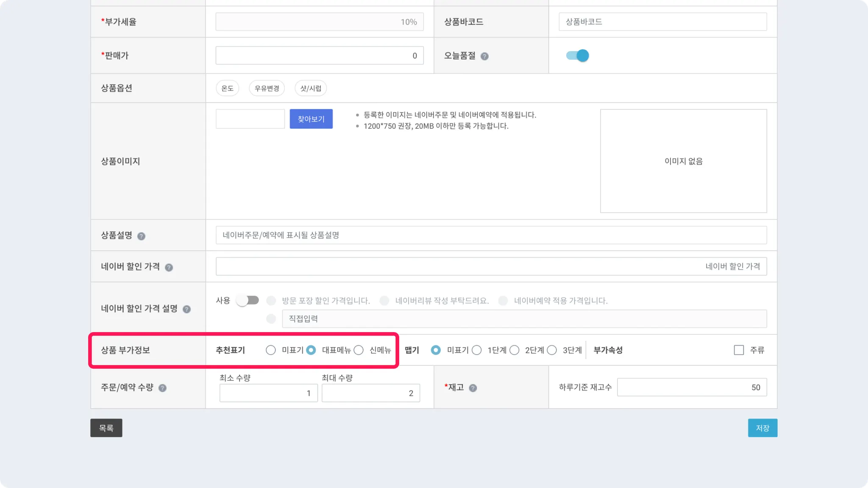Enable the 사용 toggle for discount description
Viewport: 868px width, 488px height.
coord(248,300)
